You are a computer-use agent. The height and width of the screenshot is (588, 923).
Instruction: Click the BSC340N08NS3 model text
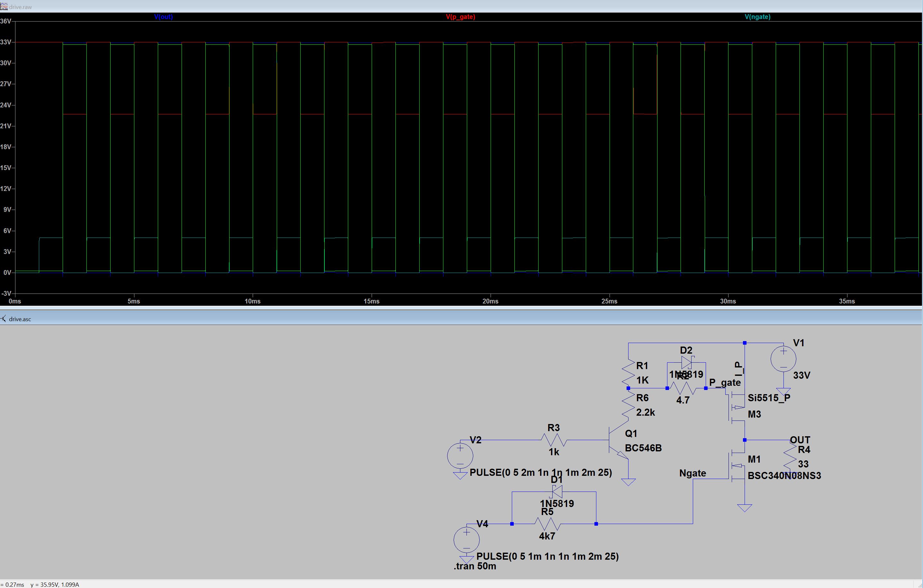pos(784,476)
